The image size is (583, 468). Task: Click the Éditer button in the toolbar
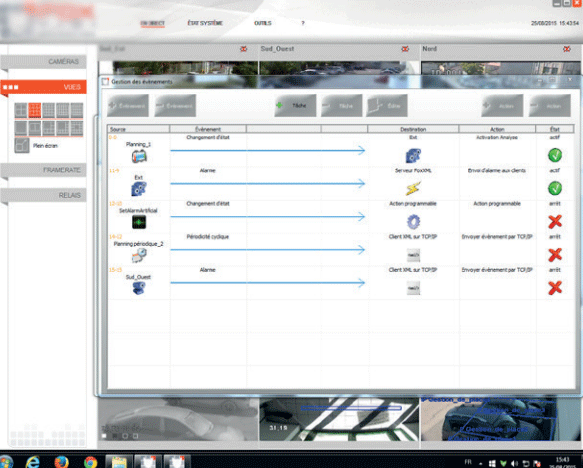[387, 106]
